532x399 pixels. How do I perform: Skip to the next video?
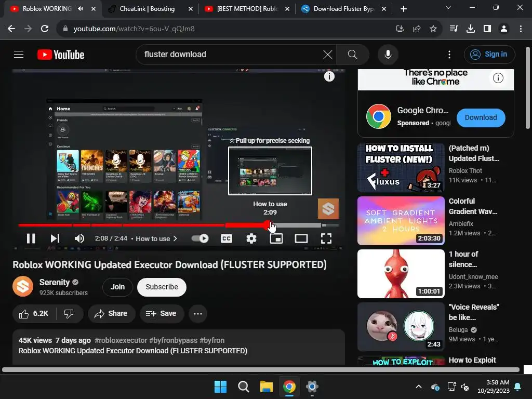pyautogui.click(x=55, y=238)
